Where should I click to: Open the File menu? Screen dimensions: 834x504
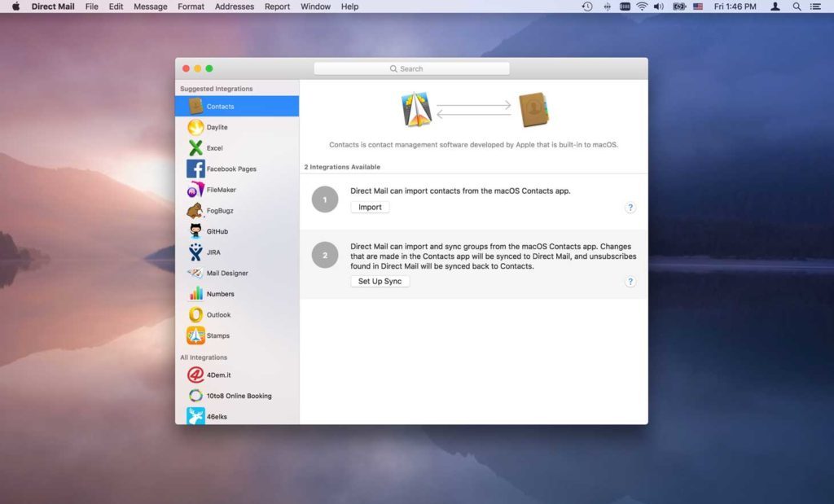[91, 7]
